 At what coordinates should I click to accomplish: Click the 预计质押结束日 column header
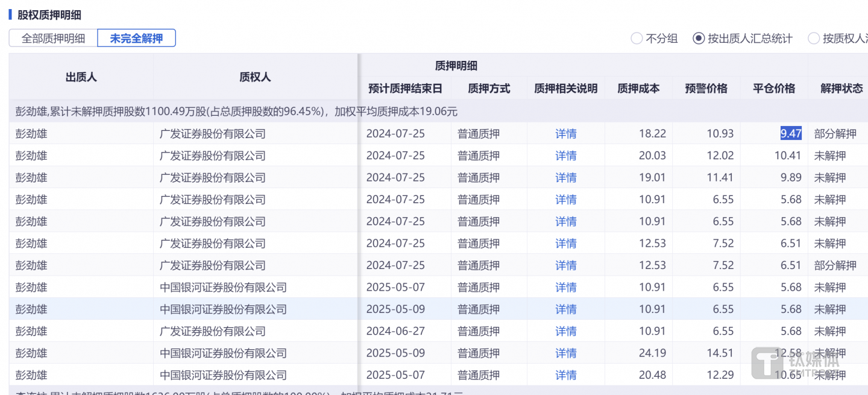pyautogui.click(x=405, y=89)
